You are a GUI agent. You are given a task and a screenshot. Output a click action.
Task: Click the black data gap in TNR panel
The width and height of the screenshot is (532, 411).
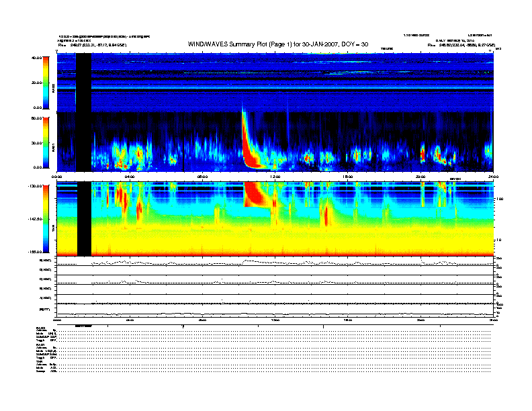[x=84, y=219]
